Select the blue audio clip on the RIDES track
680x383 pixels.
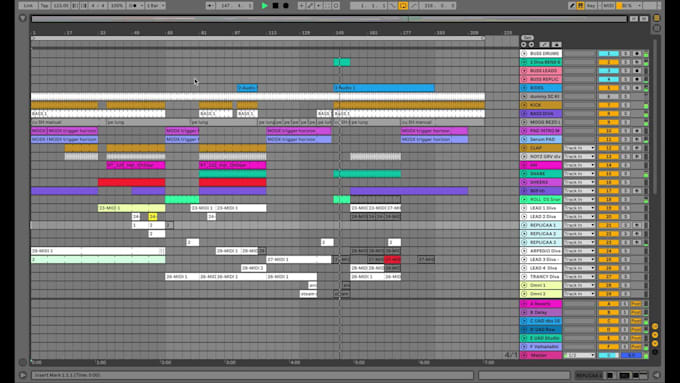pos(384,88)
